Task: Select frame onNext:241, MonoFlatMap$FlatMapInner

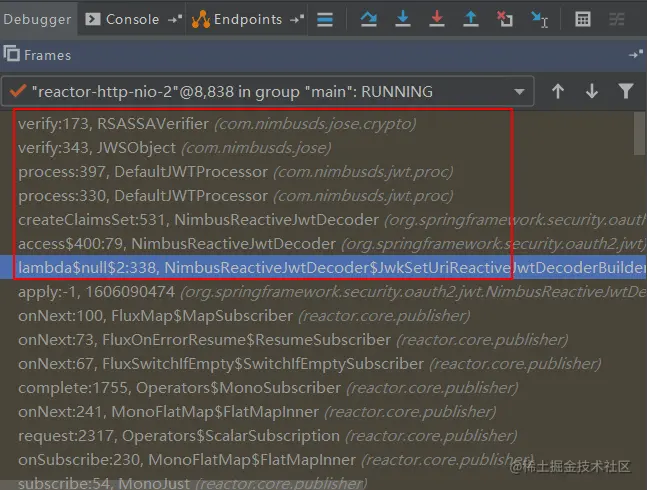Action: click(x=324, y=411)
